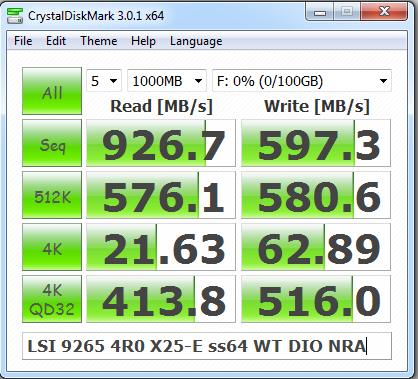Run all benchmarks with the All button
Viewport: 418px width, 379px height.
coord(52,91)
